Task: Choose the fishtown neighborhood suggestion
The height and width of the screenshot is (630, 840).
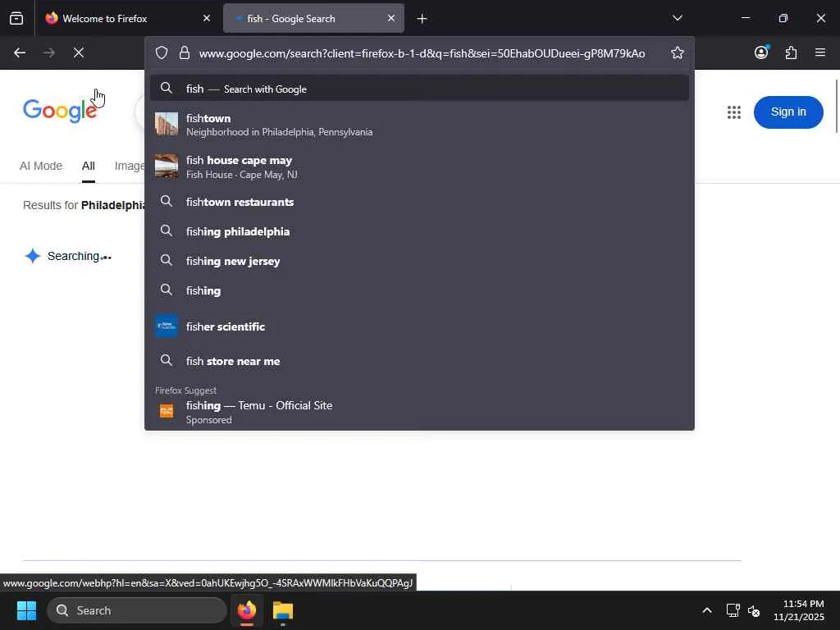Action: (x=419, y=125)
